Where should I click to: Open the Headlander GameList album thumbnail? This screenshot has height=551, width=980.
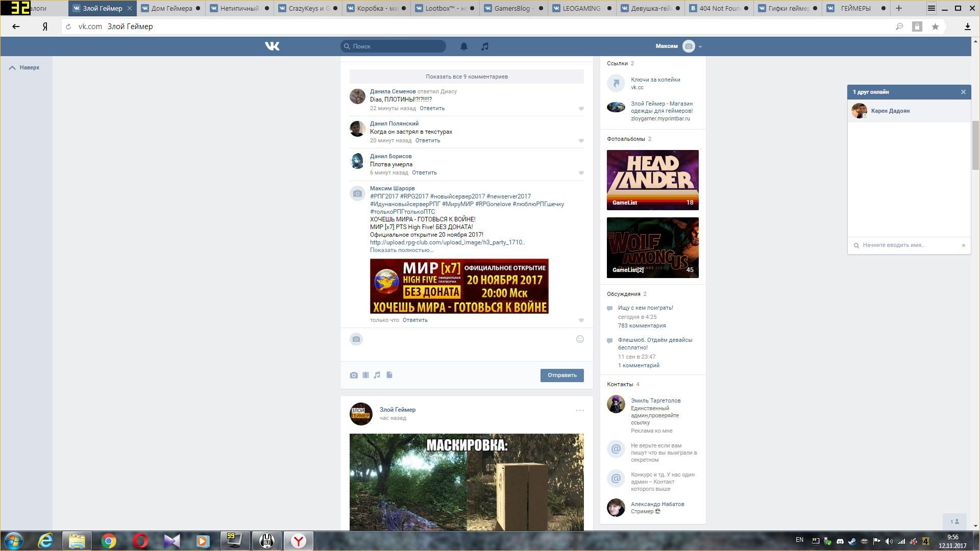652,180
